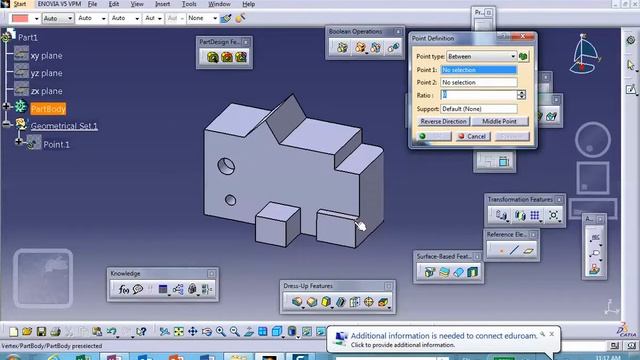640x360 pixels.
Task: Click the Formula f(x) icon in Knowledge toolbar
Action: [123, 289]
